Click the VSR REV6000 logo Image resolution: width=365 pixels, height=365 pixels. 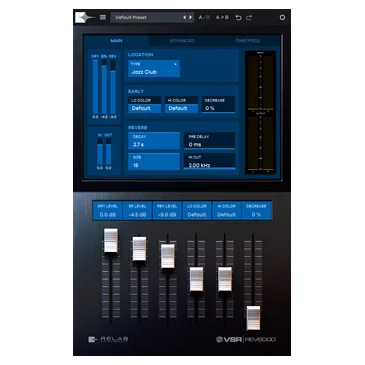pyautogui.click(x=246, y=339)
